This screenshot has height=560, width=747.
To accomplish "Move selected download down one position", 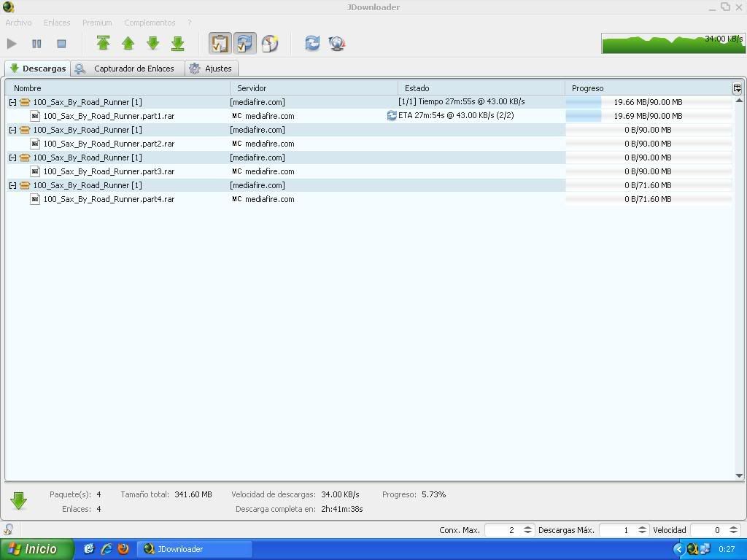I will point(153,43).
